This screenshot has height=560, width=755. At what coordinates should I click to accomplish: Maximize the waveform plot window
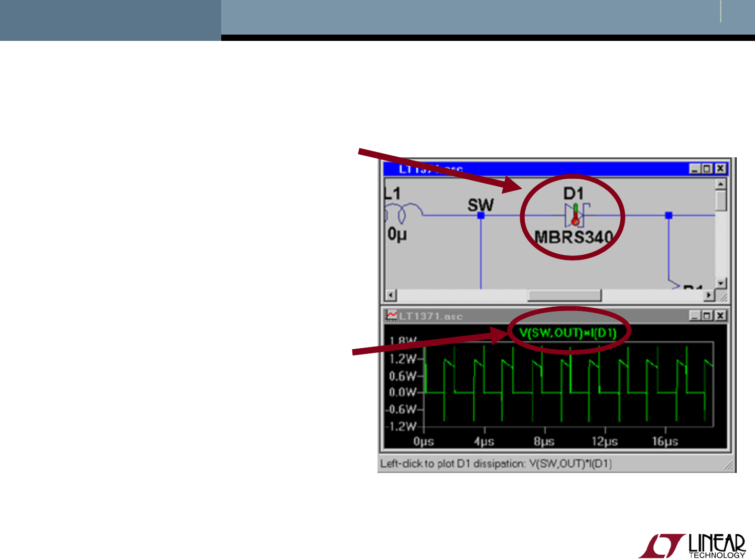[x=707, y=316]
